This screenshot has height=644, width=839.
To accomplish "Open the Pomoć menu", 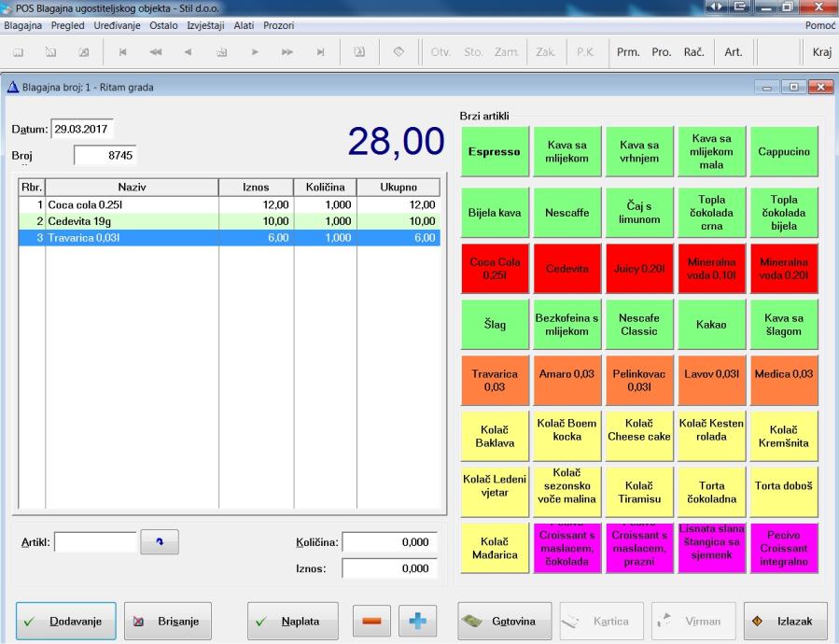I will pyautogui.click(x=820, y=25).
